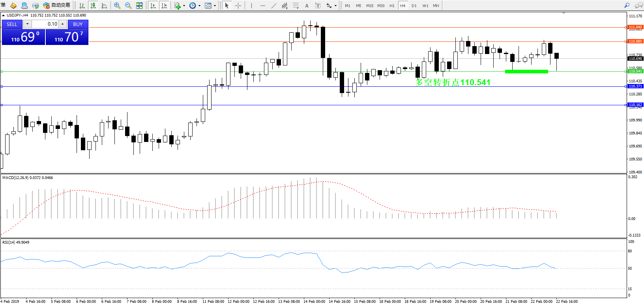Switch to the D1 timeframe
Image resolution: width=644 pixels, height=304 pixels.
[x=414, y=6]
